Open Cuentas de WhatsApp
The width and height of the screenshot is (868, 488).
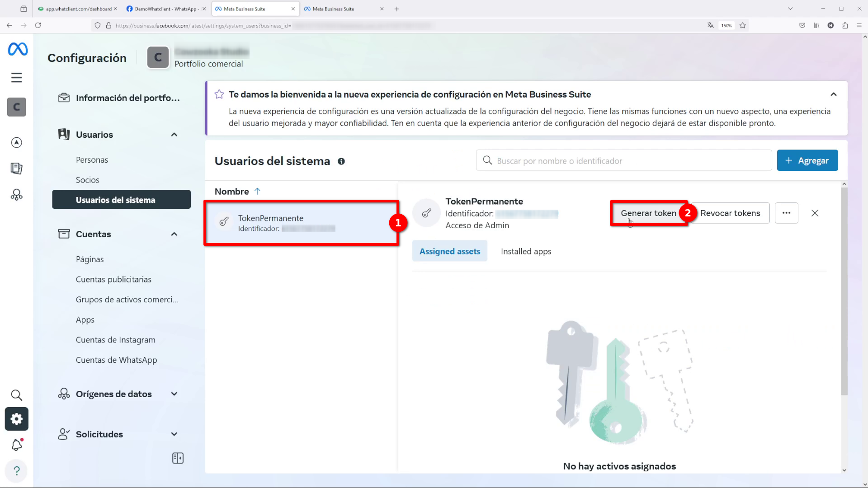(116, 360)
